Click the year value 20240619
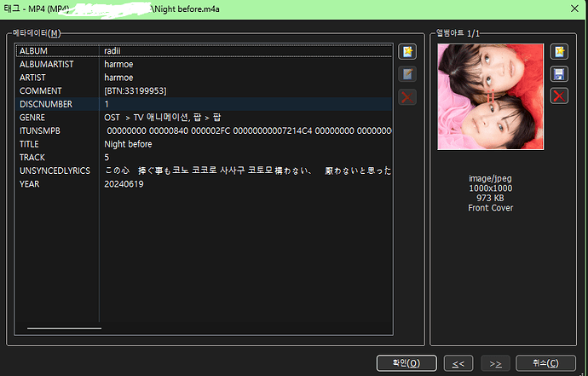This screenshot has width=588, height=376. [x=124, y=184]
